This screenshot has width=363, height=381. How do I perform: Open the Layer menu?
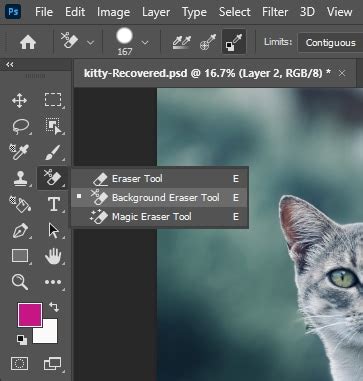pyautogui.click(x=156, y=12)
